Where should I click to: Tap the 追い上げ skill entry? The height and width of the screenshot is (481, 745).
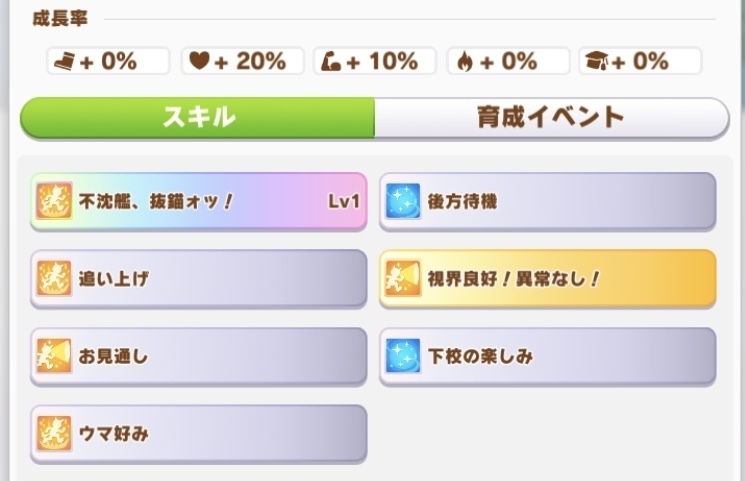[200, 279]
